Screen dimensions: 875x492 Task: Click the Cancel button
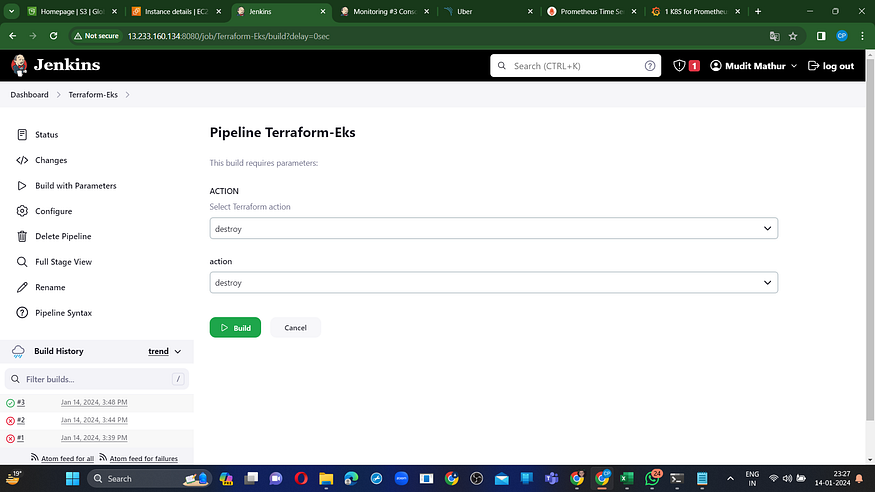[x=295, y=327]
